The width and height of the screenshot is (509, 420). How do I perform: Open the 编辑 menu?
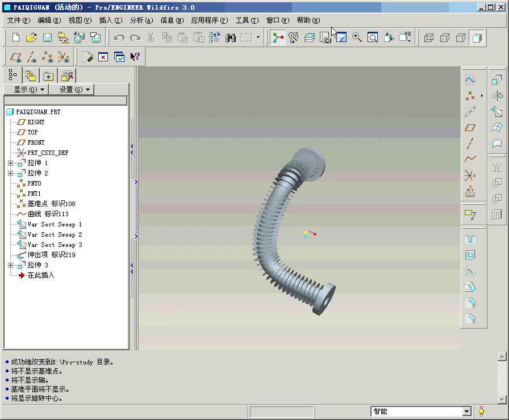pos(49,20)
